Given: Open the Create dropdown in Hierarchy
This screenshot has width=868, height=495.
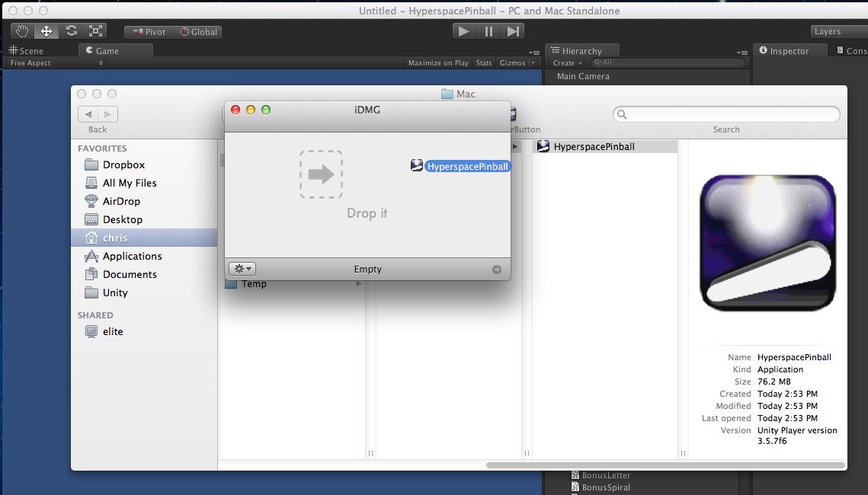Looking at the screenshot, I should point(568,63).
